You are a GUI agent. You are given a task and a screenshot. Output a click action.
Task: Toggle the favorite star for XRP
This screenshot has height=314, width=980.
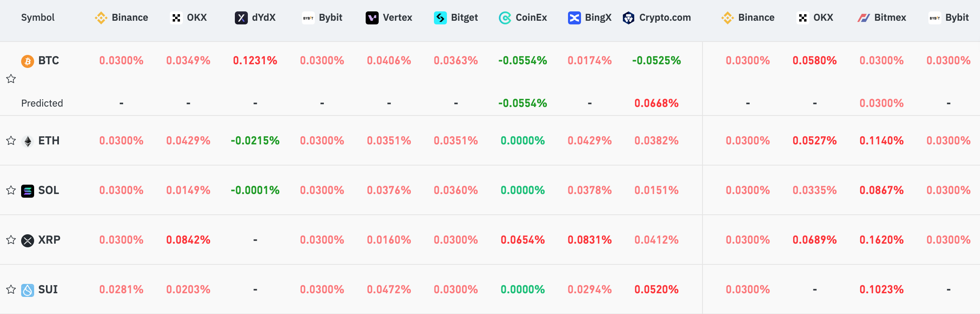click(11, 240)
